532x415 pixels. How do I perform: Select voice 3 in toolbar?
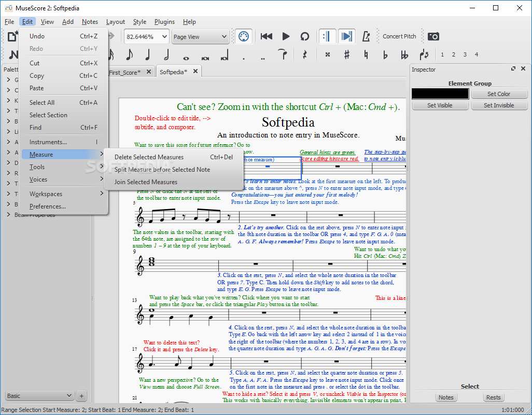coord(465,54)
